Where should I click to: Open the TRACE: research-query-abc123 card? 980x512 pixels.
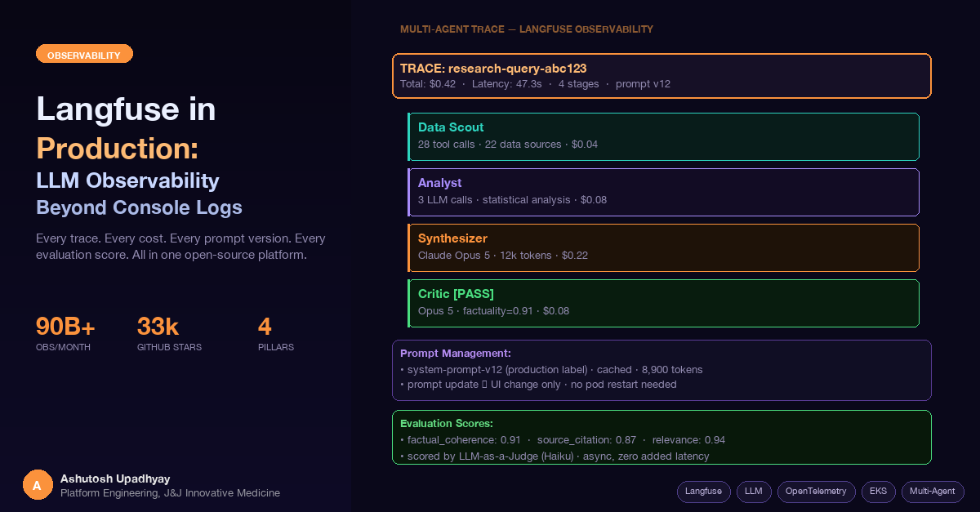(661, 76)
